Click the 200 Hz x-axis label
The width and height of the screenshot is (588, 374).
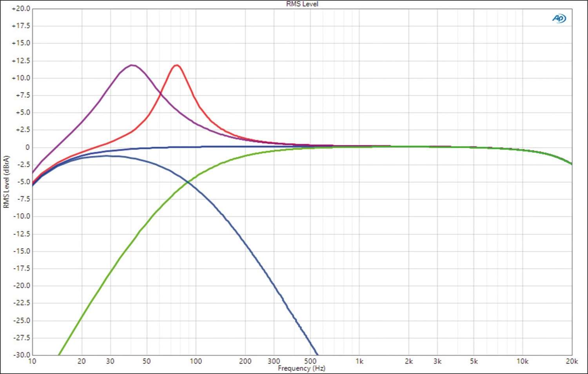pyautogui.click(x=245, y=361)
